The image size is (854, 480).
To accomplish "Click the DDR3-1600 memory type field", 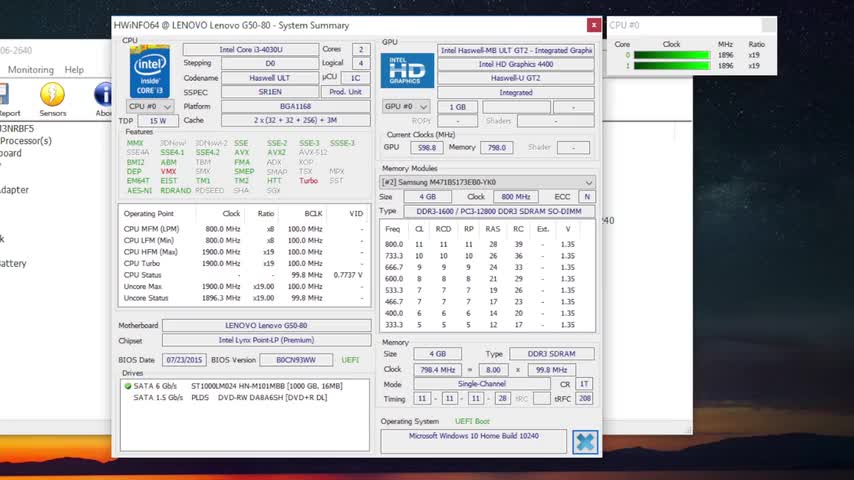I will [499, 211].
